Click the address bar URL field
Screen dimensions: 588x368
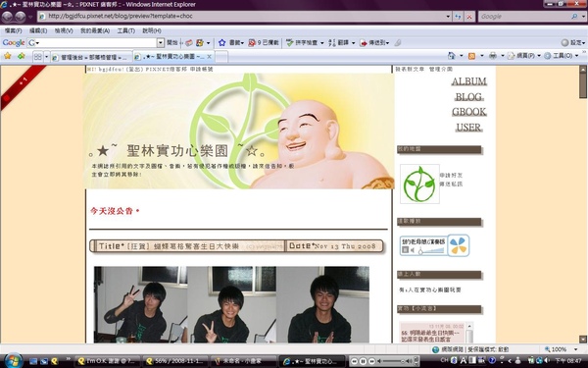[x=240, y=16]
